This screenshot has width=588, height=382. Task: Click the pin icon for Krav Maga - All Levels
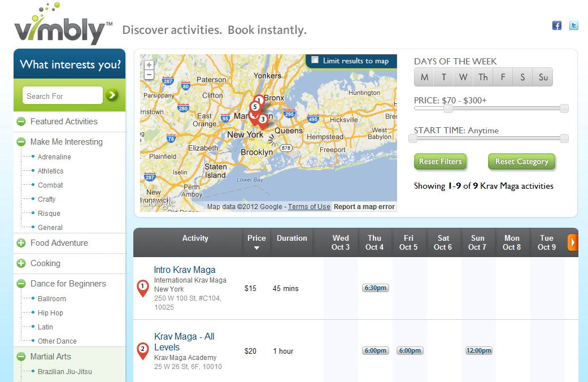tap(142, 351)
